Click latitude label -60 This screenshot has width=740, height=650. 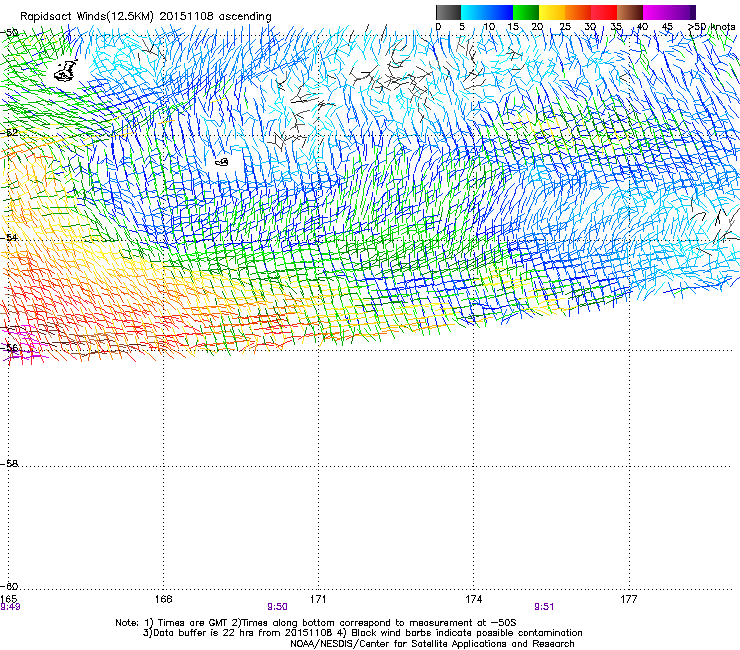click(x=9, y=586)
